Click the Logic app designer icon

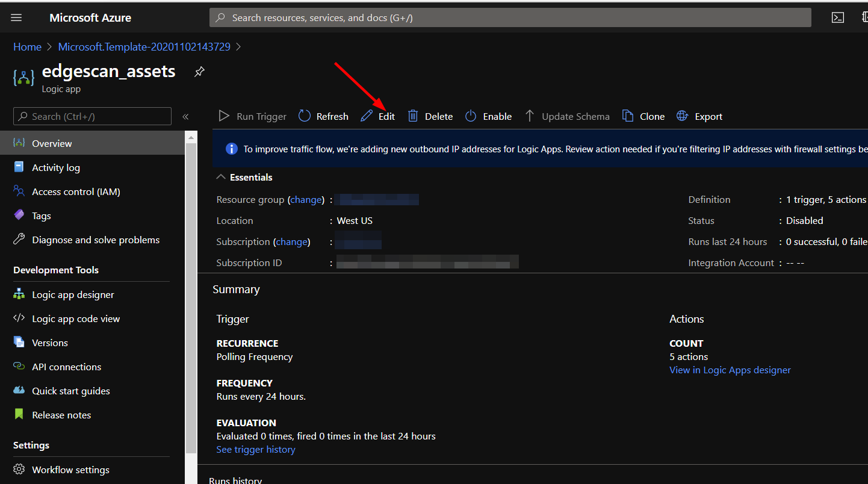19,294
